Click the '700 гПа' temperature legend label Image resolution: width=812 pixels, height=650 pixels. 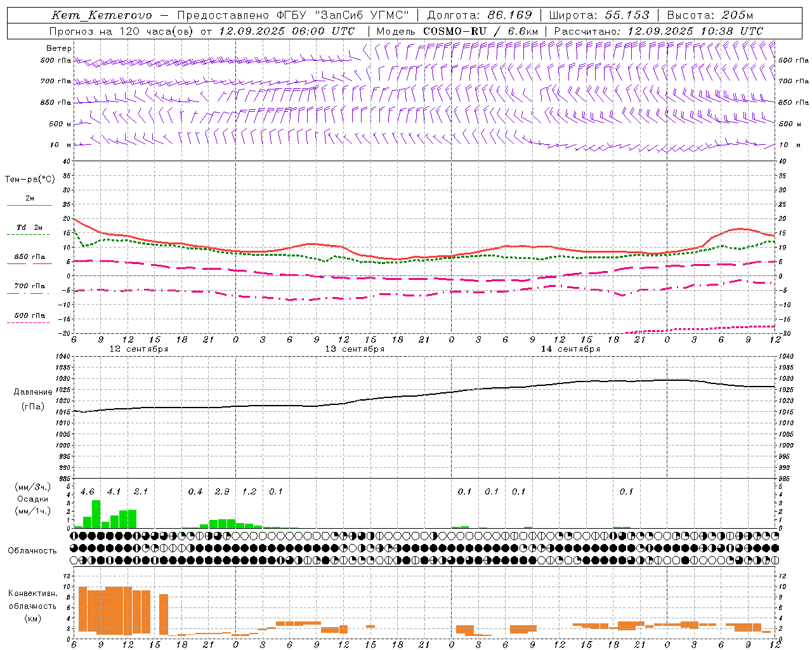click(30, 286)
